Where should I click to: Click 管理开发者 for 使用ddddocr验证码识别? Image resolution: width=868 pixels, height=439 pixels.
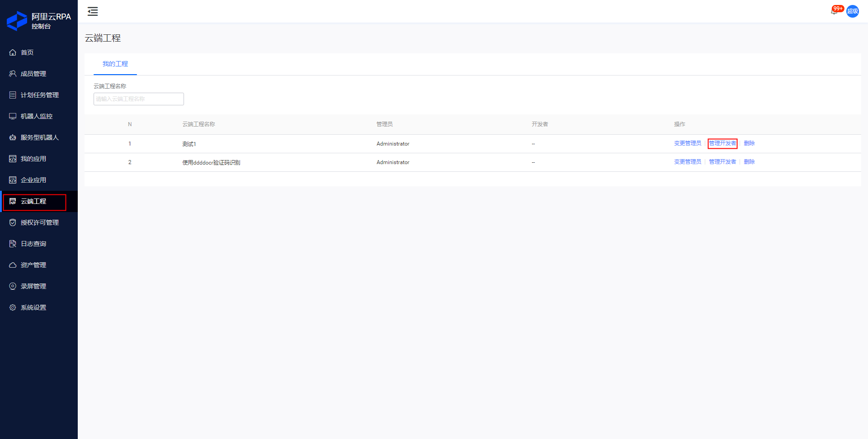[722, 162]
